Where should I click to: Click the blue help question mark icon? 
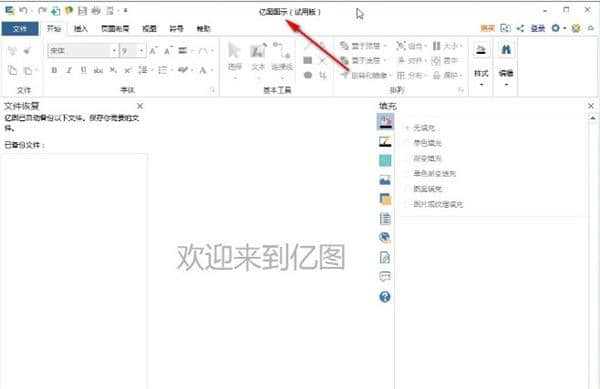pyautogui.click(x=385, y=296)
